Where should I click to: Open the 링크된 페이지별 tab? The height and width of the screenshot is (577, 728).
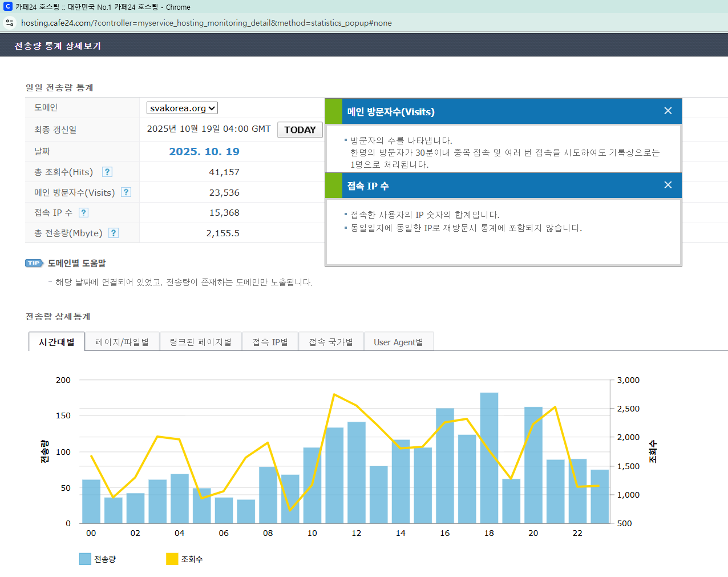pyautogui.click(x=200, y=342)
